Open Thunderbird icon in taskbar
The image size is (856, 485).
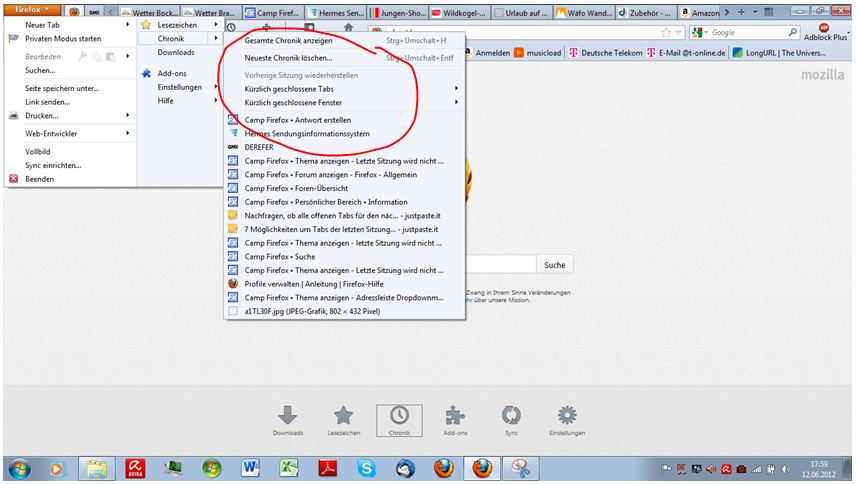[x=405, y=469]
